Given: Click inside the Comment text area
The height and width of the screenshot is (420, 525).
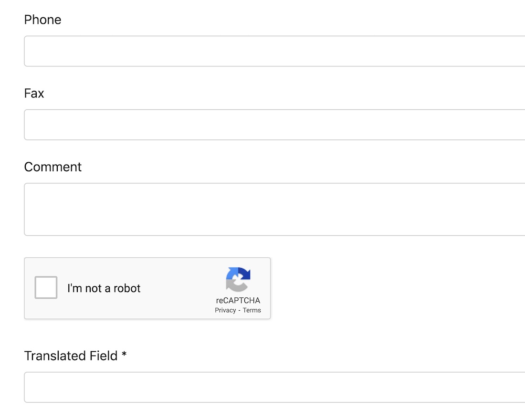Looking at the screenshot, I should click(274, 209).
